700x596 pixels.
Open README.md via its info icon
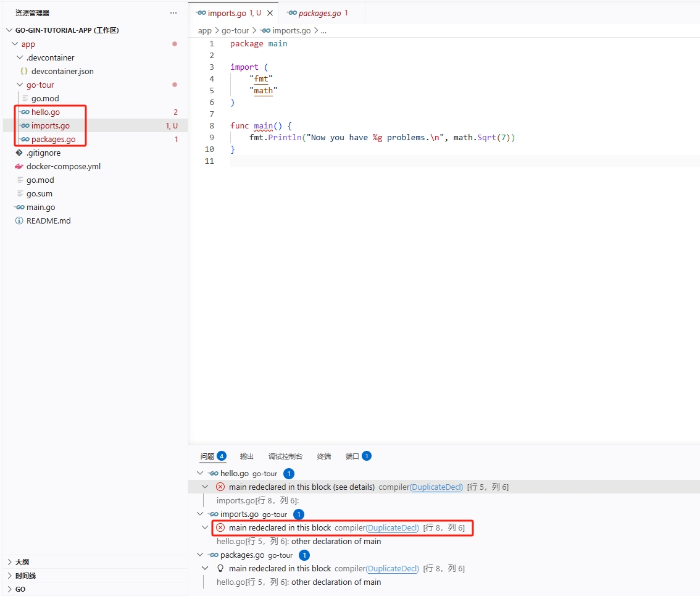(19, 220)
